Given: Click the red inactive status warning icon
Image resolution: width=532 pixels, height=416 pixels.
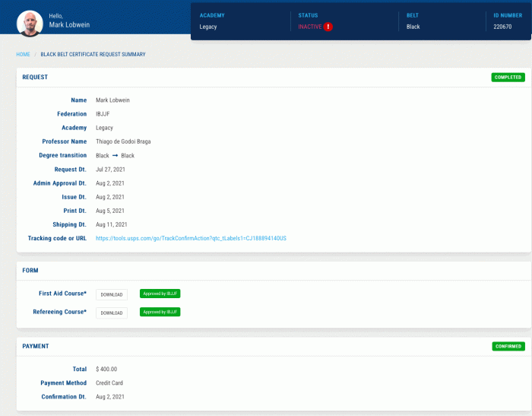Looking at the screenshot, I should point(328,27).
